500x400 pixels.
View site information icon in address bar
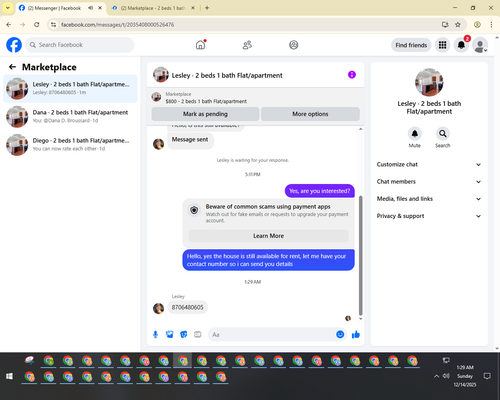coord(53,24)
